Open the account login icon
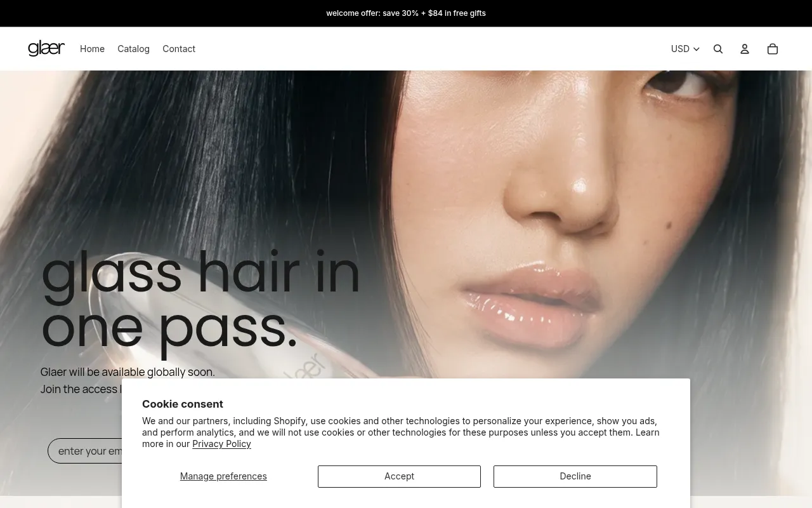812x508 pixels. pyautogui.click(x=745, y=49)
